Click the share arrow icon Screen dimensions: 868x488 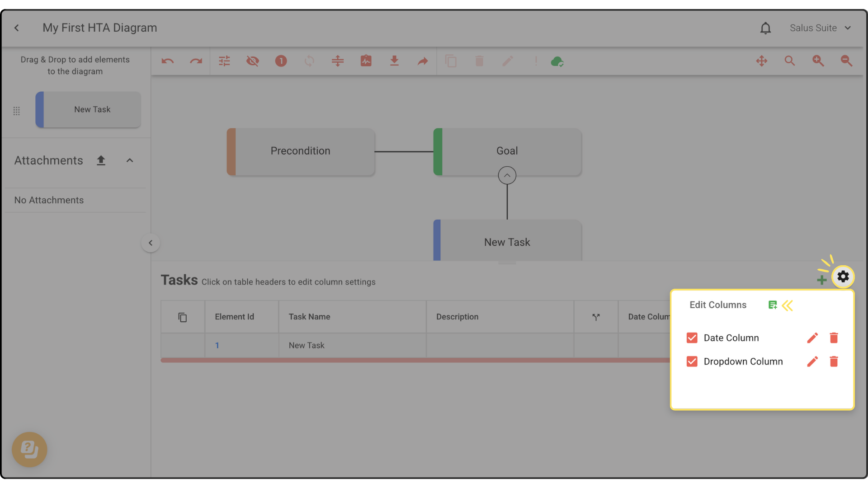coord(422,61)
